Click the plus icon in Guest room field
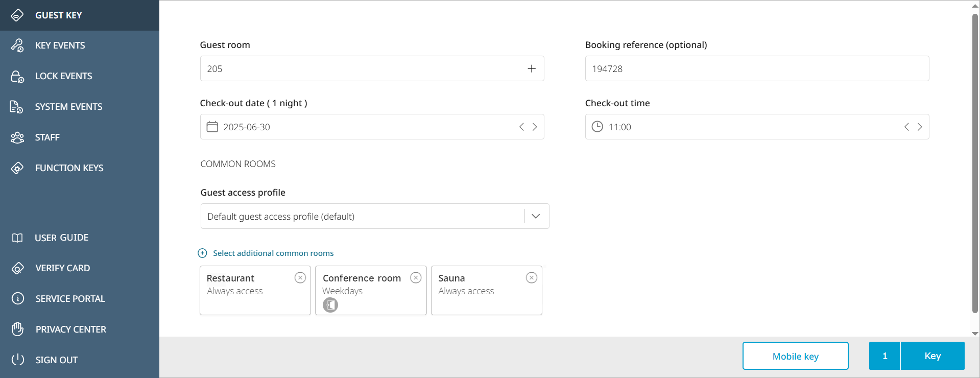Image resolution: width=980 pixels, height=378 pixels. 532,68
